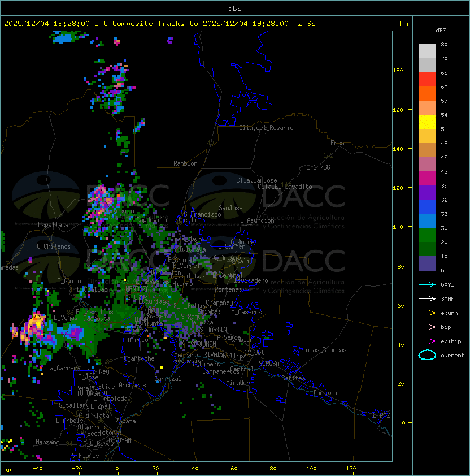
Task: Click the 'Manzano' place label
Action: coord(47,442)
